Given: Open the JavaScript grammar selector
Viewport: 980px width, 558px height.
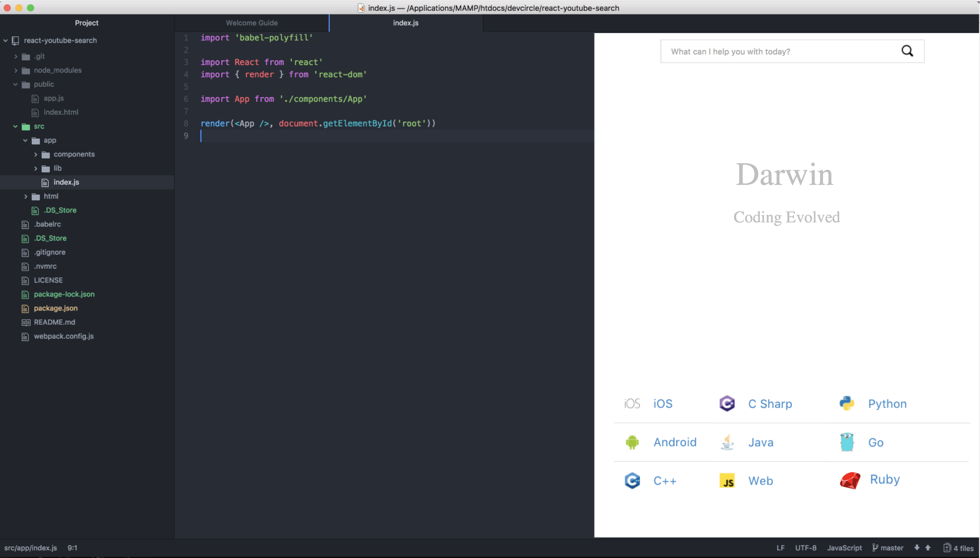Looking at the screenshot, I should 844,548.
